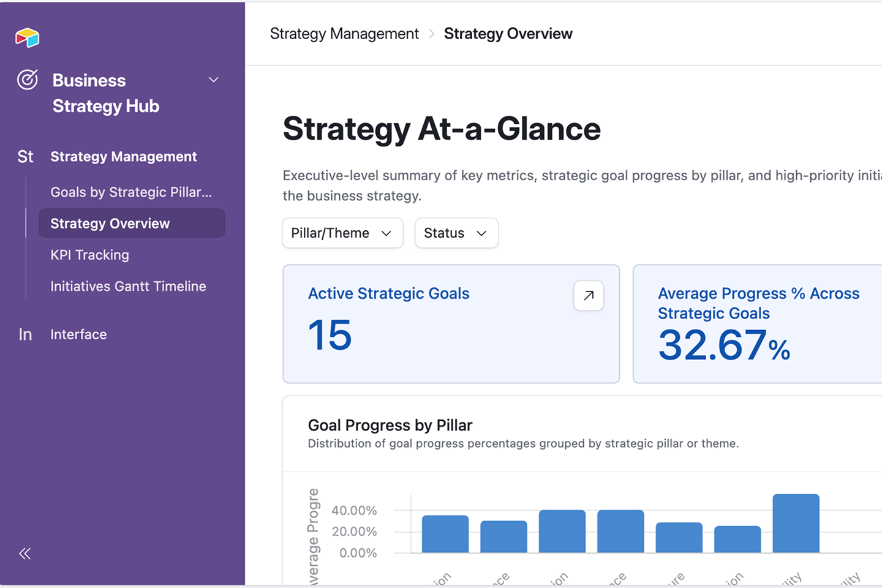The image size is (882, 588).
Task: Open Active Strategic Goals with the expand arrow
Action: (589, 296)
